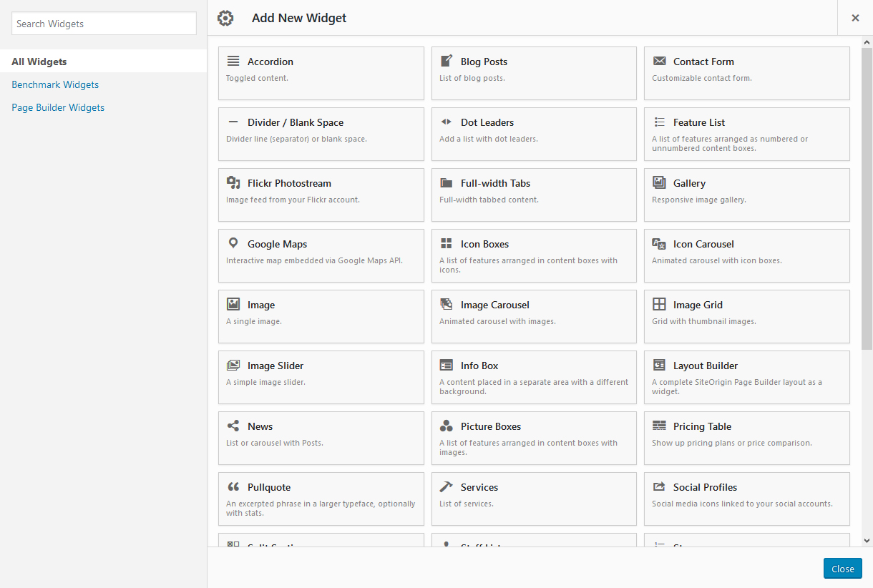Select 'Divider line (separator) or blank space.' text

[296, 139]
